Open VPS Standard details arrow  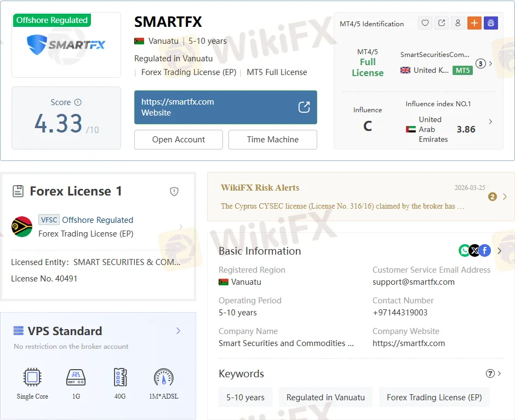click(178, 331)
